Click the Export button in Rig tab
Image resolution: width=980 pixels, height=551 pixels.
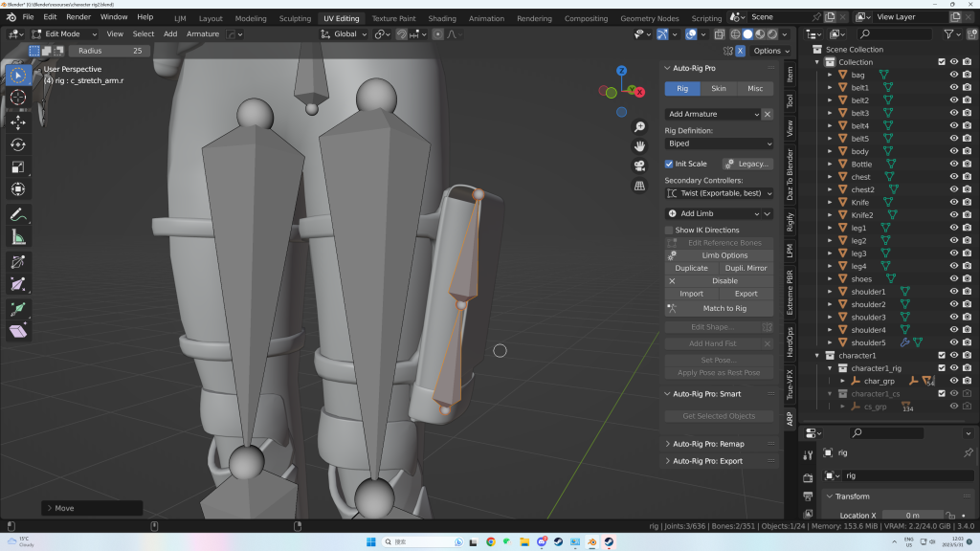(746, 294)
